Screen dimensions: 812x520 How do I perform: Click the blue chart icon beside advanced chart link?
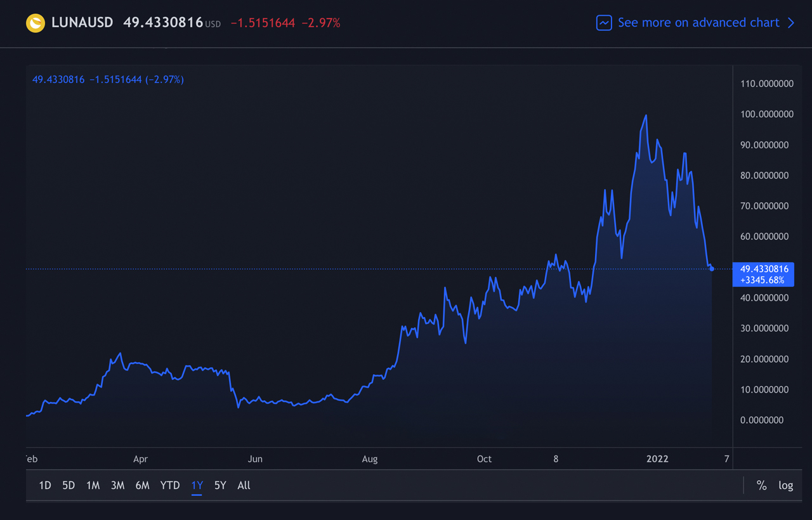tap(604, 23)
